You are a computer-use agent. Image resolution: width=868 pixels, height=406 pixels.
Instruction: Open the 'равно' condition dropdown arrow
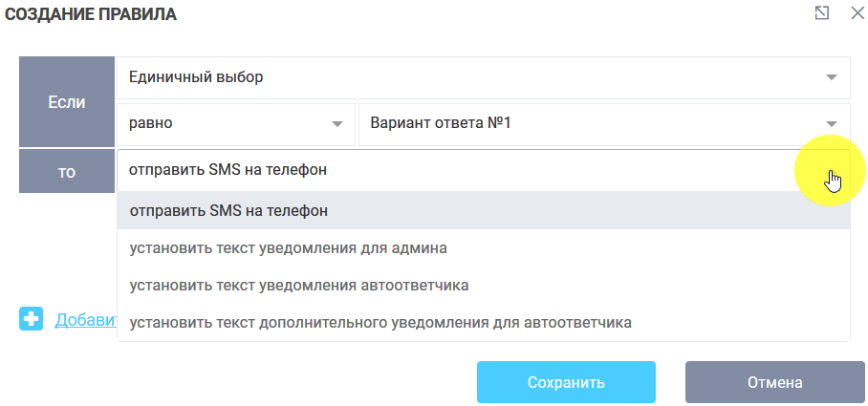click(x=336, y=124)
